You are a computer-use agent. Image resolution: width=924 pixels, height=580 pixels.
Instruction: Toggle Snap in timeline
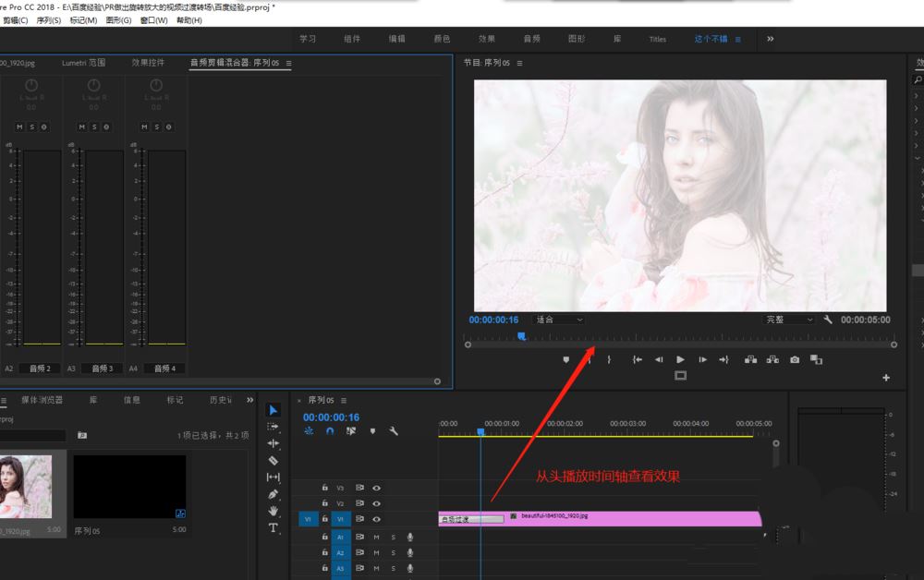tap(330, 431)
